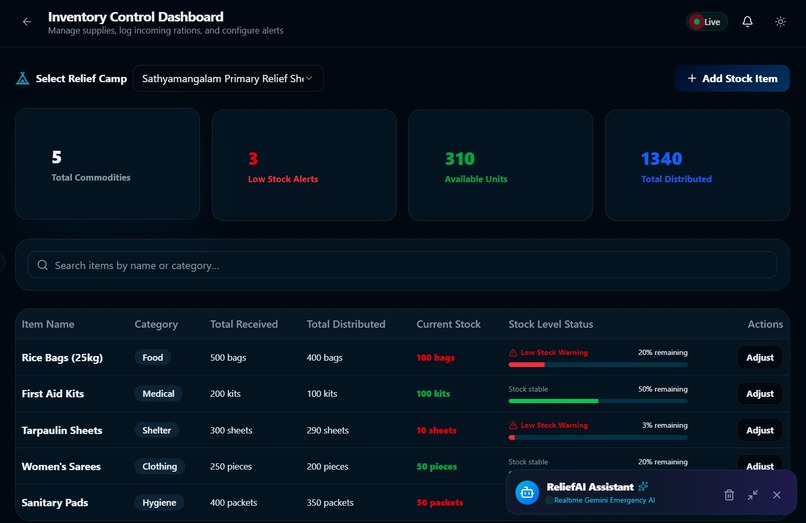Open the Low Stock Alerts card

(x=304, y=165)
